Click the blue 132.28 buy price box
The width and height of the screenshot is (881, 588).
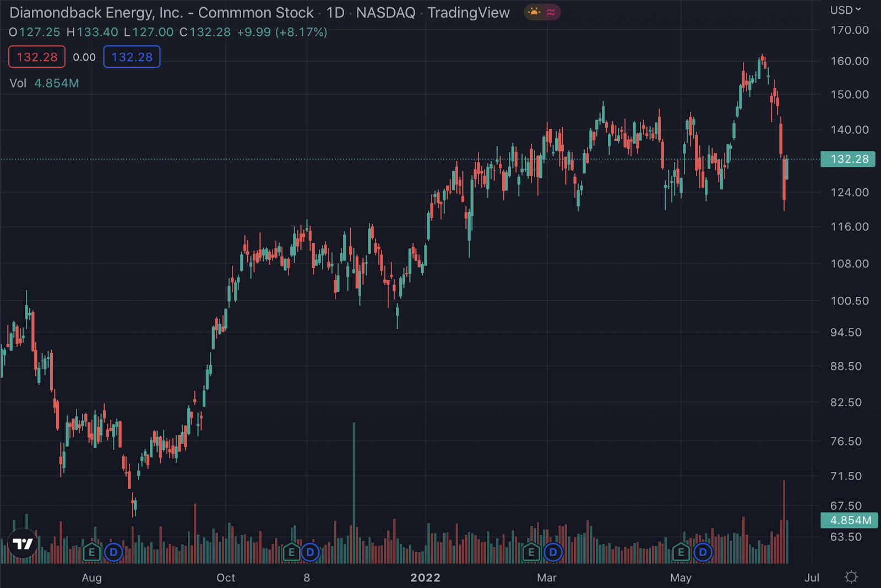coord(132,57)
